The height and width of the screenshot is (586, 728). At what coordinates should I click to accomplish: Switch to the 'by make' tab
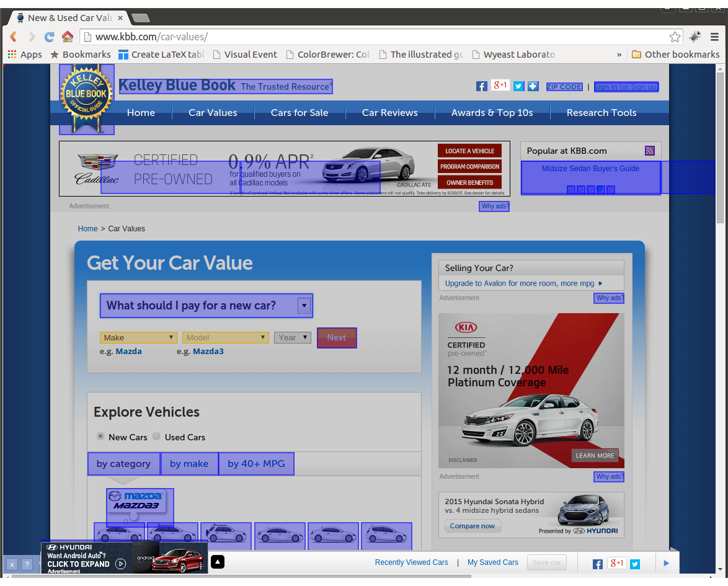[x=189, y=464]
